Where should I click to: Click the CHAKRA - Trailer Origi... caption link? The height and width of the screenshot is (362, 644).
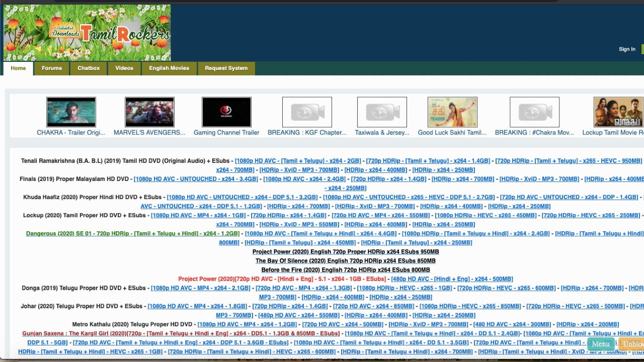71,133
